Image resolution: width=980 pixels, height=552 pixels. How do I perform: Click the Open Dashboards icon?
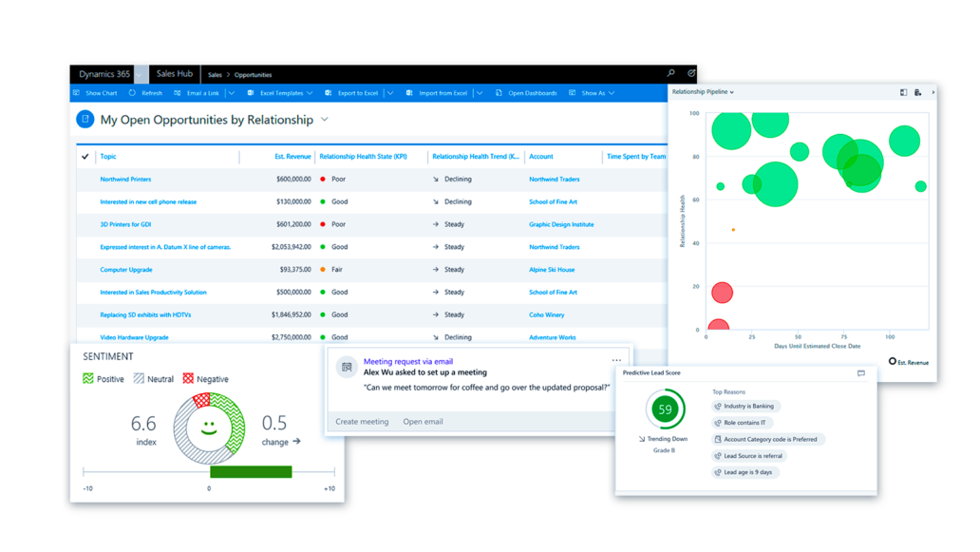coord(499,93)
